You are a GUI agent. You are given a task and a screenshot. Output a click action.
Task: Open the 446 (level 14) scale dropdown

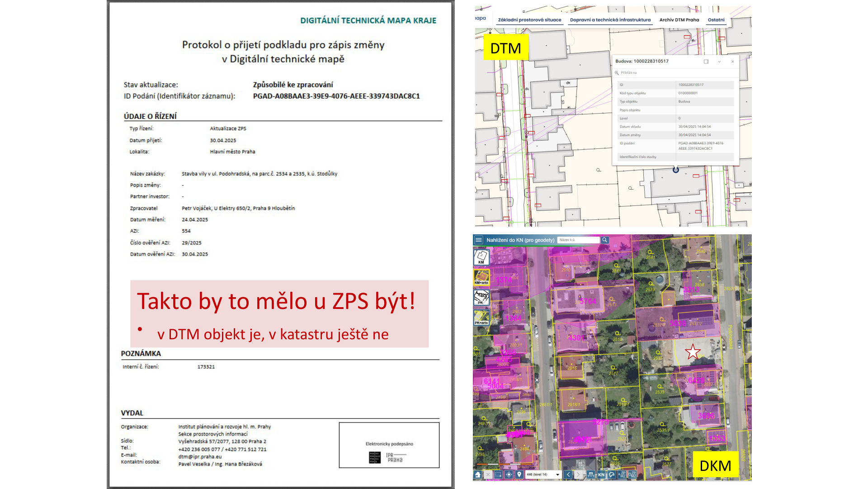pos(543,475)
